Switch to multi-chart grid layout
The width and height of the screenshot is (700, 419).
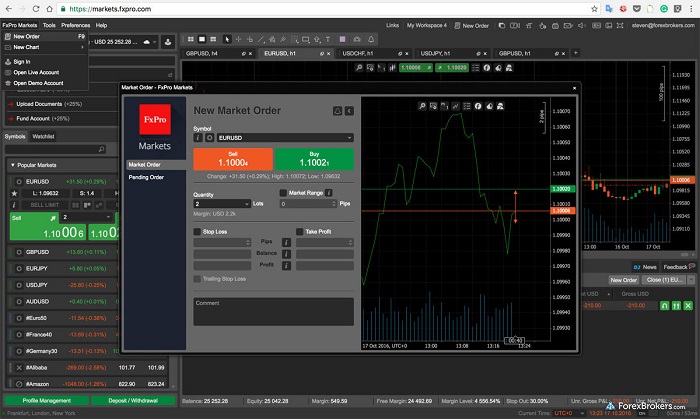click(191, 39)
